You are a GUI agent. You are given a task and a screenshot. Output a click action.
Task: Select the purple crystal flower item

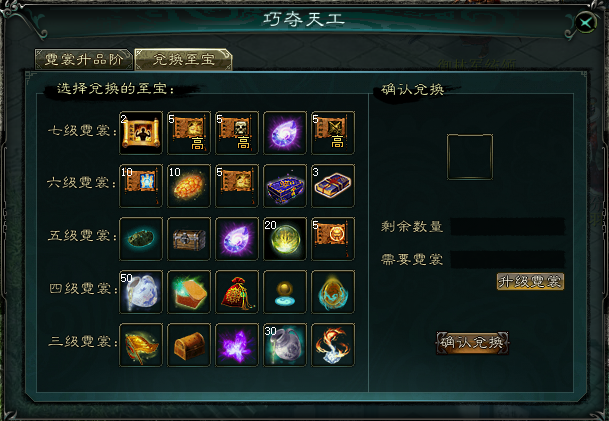237,345
